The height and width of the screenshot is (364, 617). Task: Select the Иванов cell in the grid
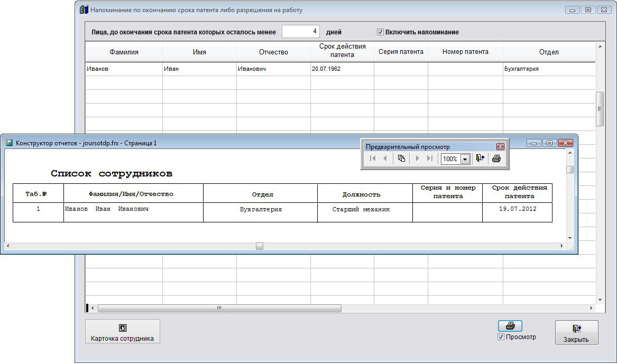tap(124, 69)
